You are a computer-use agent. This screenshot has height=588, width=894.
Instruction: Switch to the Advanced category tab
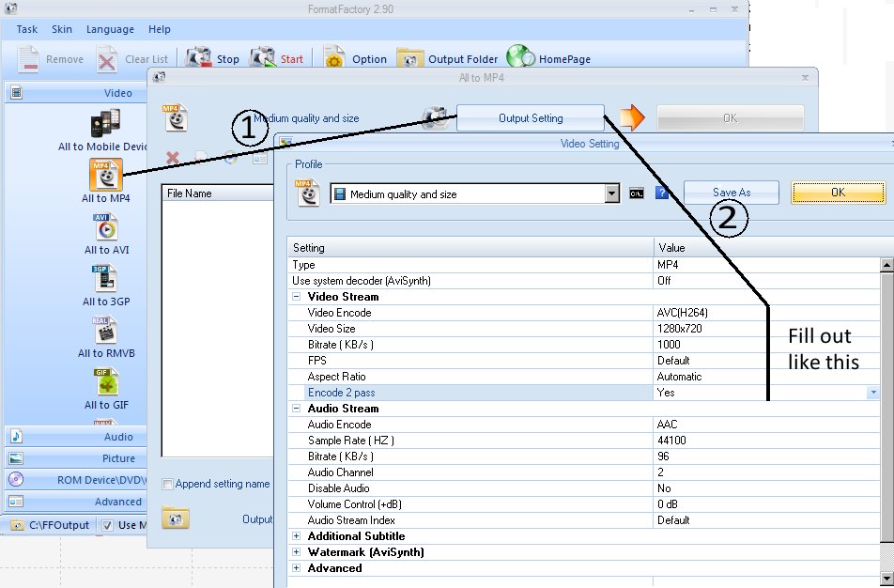tap(76, 502)
